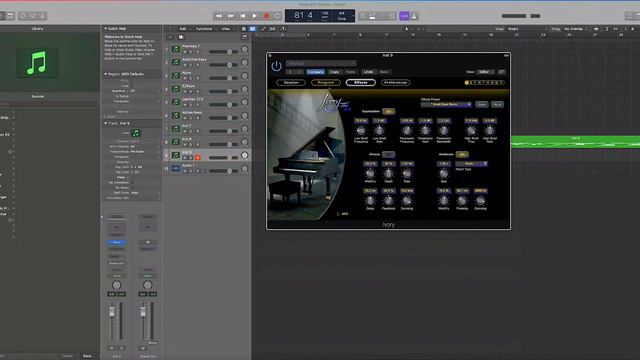Click Compare in the plugin header

tap(315, 72)
